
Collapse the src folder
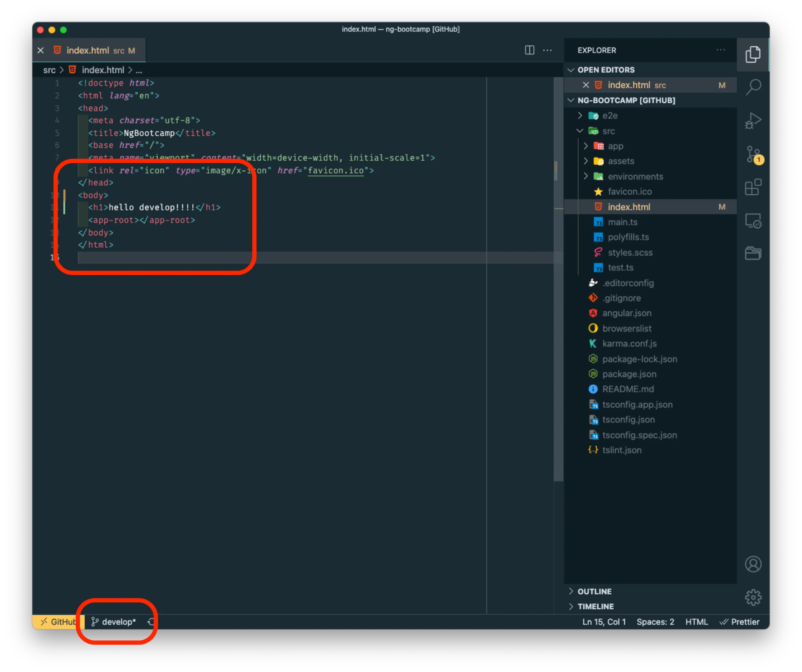tap(650, 131)
